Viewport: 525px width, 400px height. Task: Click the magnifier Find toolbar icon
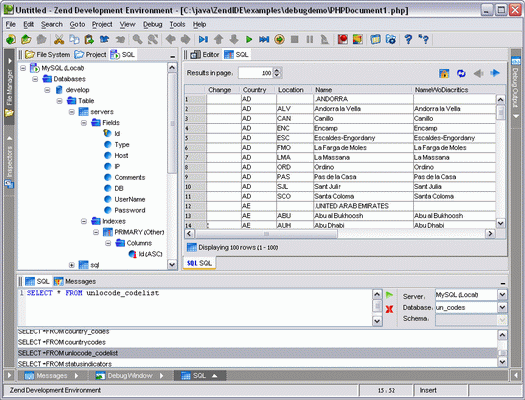tap(138, 39)
